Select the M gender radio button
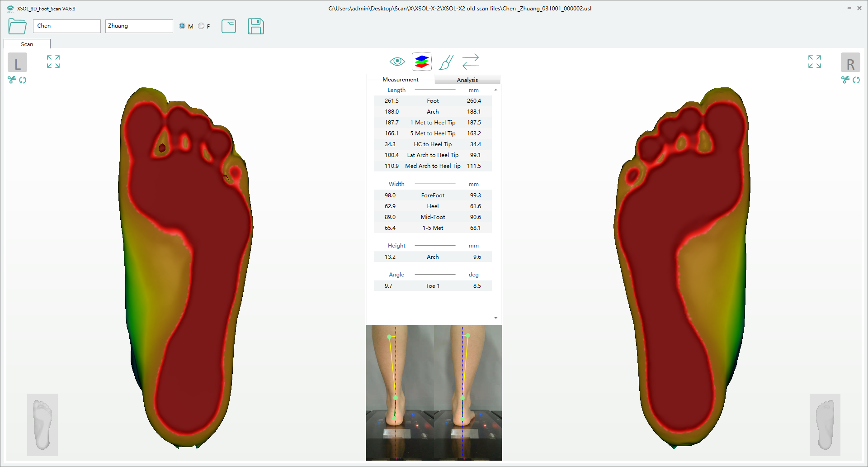868x467 pixels. coord(182,26)
